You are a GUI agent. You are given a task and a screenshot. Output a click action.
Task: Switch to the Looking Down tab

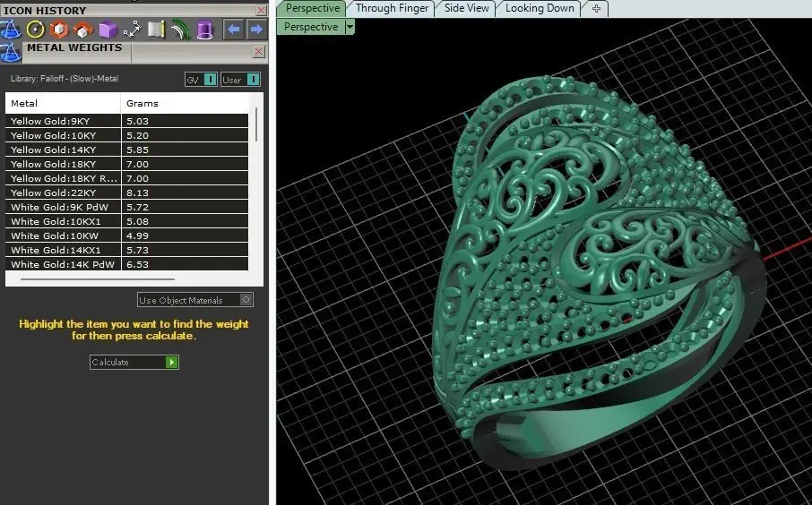540,8
